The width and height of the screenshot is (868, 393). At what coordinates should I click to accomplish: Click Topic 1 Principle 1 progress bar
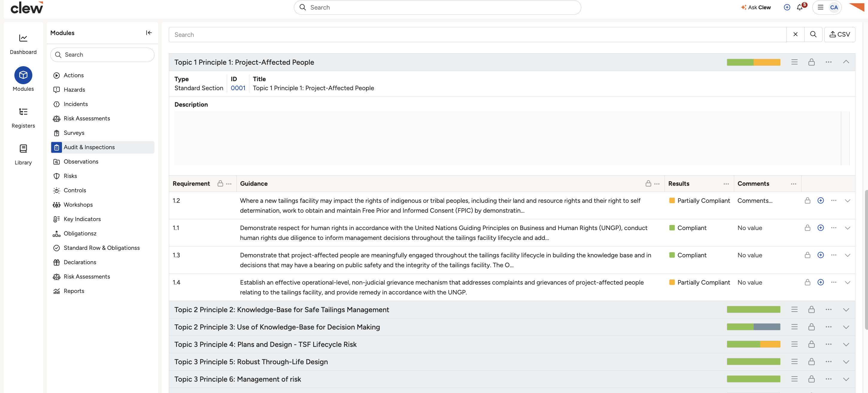click(x=753, y=62)
